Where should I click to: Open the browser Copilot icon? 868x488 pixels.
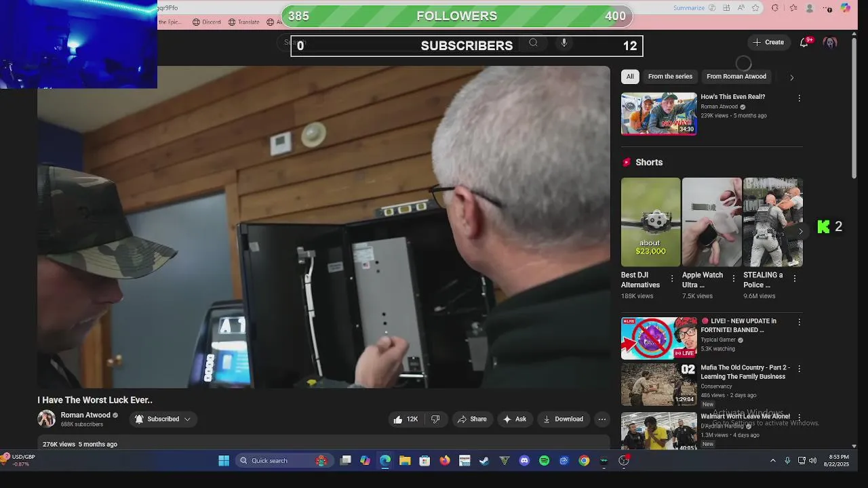845,8
